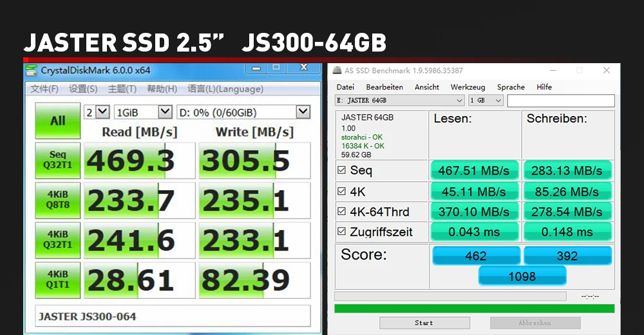Run the 4KiB Q8T8 test
Image resolution: width=644 pixels, height=335 pixels.
point(57,200)
